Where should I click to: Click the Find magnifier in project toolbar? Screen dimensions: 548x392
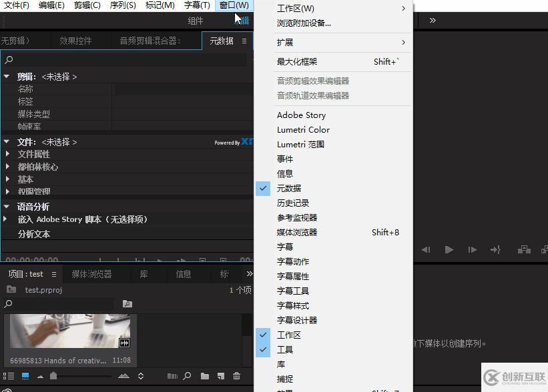coord(188,376)
